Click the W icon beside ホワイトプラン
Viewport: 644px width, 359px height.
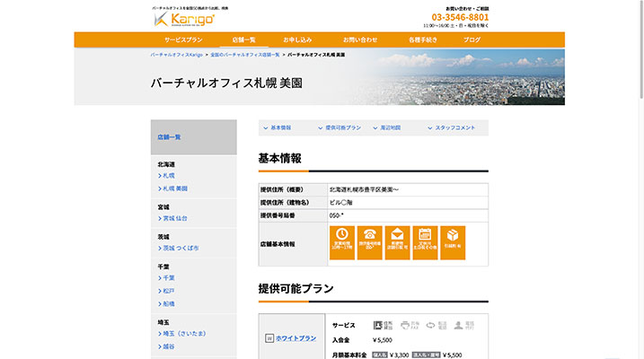(x=269, y=338)
